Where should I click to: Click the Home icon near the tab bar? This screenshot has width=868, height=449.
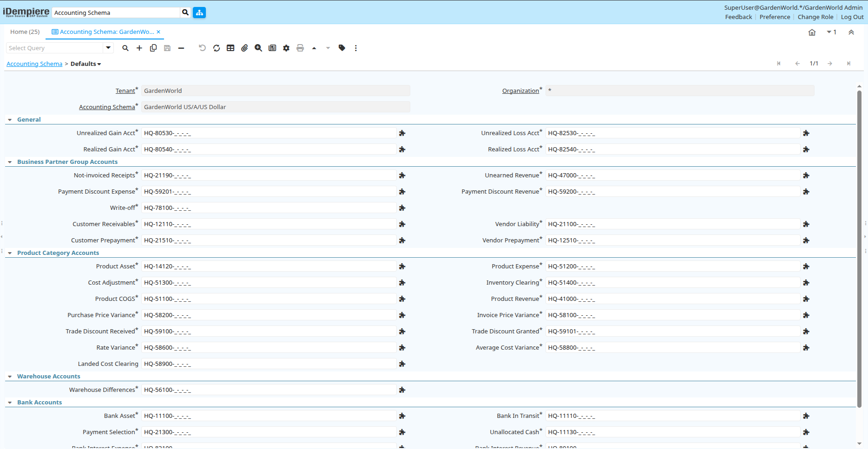pos(812,32)
